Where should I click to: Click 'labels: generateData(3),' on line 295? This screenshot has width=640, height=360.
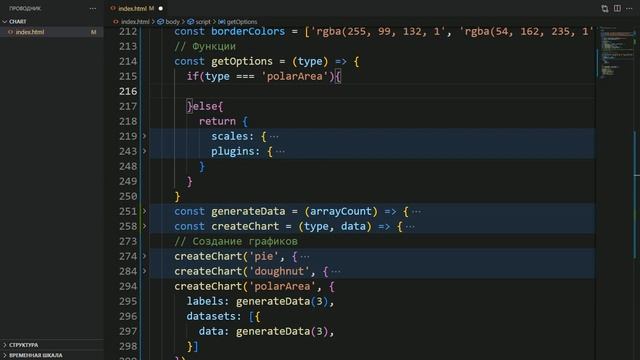[260, 301]
